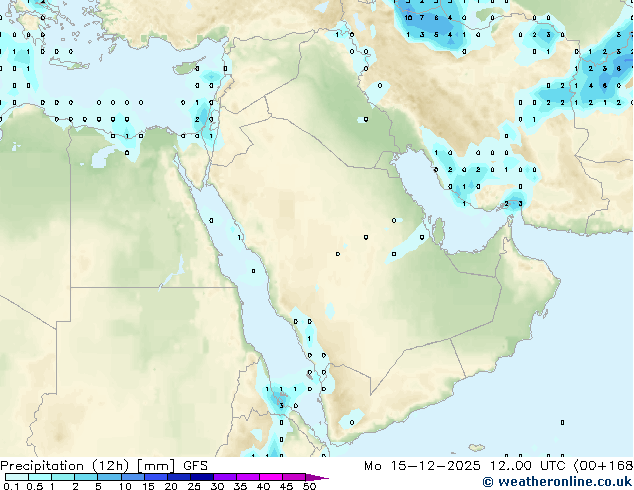
Task: Click legend label '0.1'
Action: (x=11, y=486)
